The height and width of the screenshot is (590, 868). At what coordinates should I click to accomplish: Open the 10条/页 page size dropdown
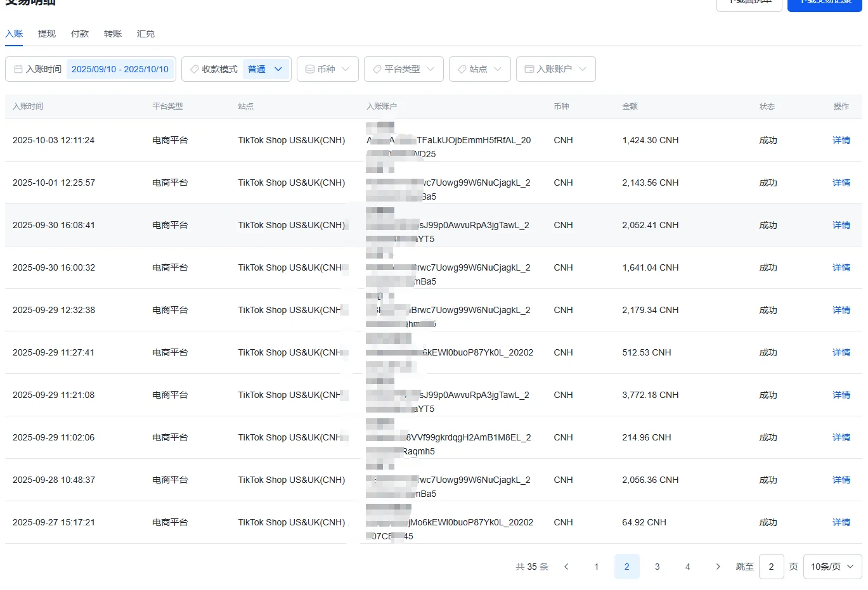point(832,567)
